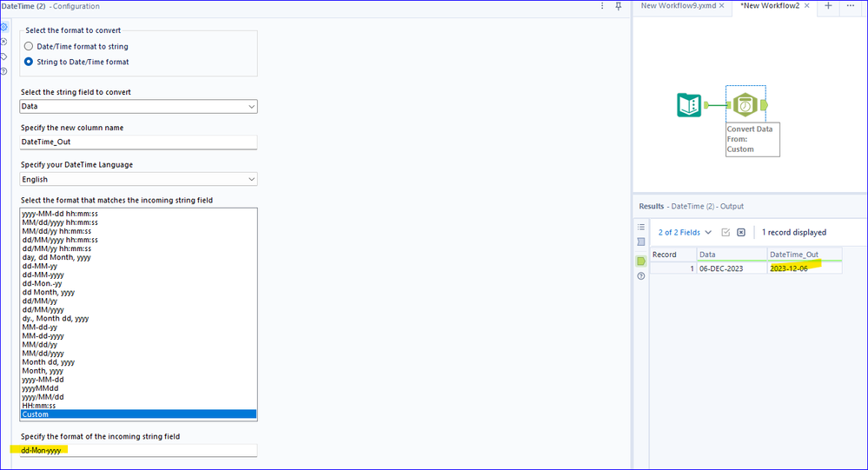This screenshot has width=868, height=470.
Task: Choose MM/dd/yy hh:mm:ss format
Action: coord(138,231)
